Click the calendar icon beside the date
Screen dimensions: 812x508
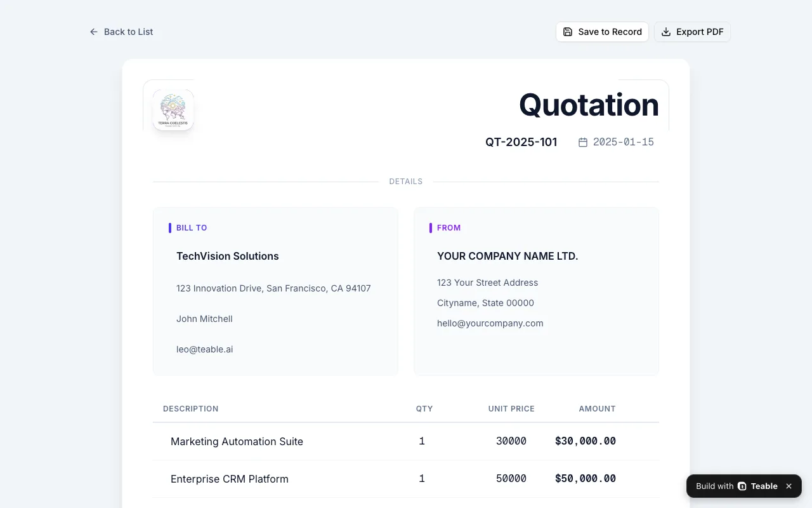tap(583, 142)
